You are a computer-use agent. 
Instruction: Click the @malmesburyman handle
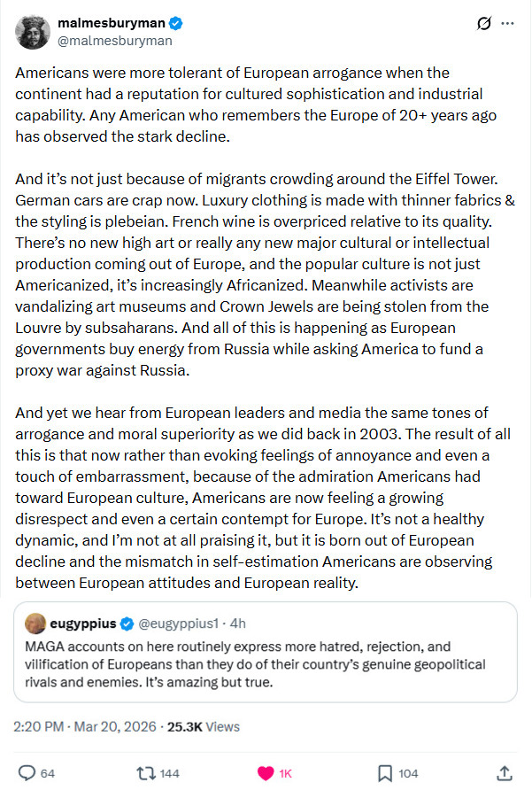(x=114, y=40)
